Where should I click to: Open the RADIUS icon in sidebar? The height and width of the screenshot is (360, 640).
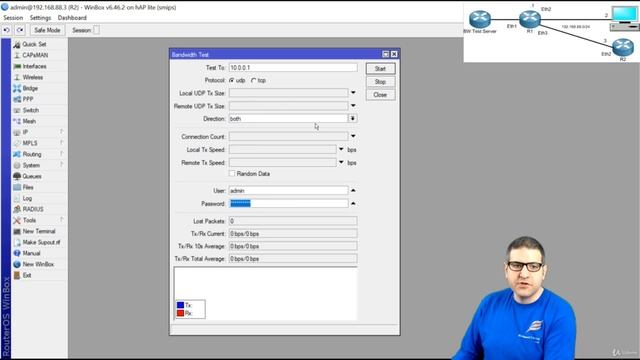tap(17, 209)
